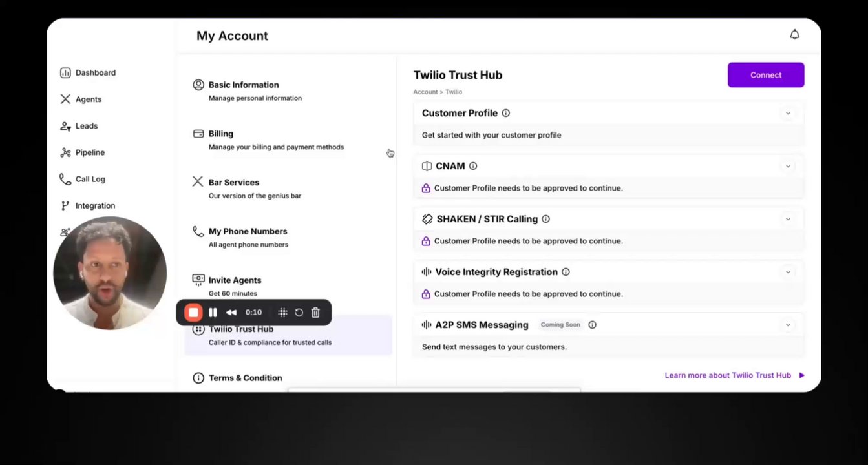Select Invite Agents settings
The height and width of the screenshot is (465, 868).
[x=288, y=286]
